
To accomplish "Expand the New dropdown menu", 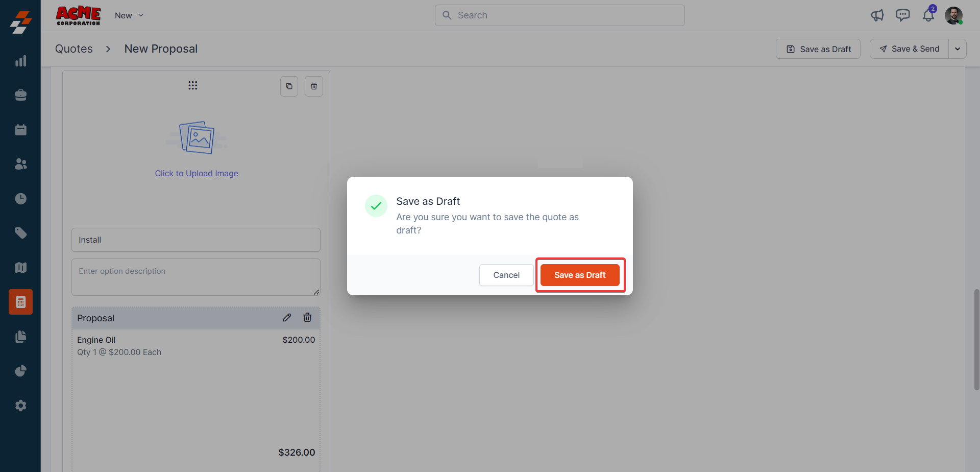I will 129,15.
